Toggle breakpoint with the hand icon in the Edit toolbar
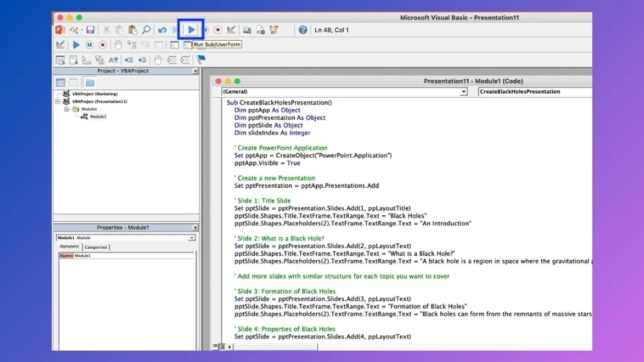This screenshot has width=644, height=362. pos(158,60)
